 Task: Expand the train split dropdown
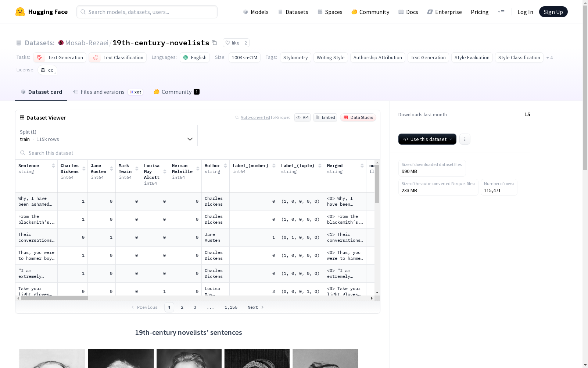(107, 135)
